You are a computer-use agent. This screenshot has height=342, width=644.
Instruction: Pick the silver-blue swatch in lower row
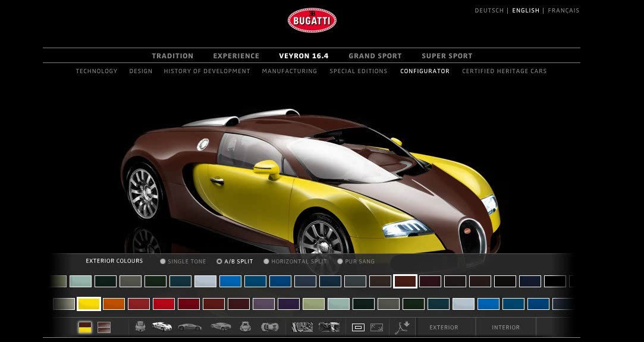[463, 304]
